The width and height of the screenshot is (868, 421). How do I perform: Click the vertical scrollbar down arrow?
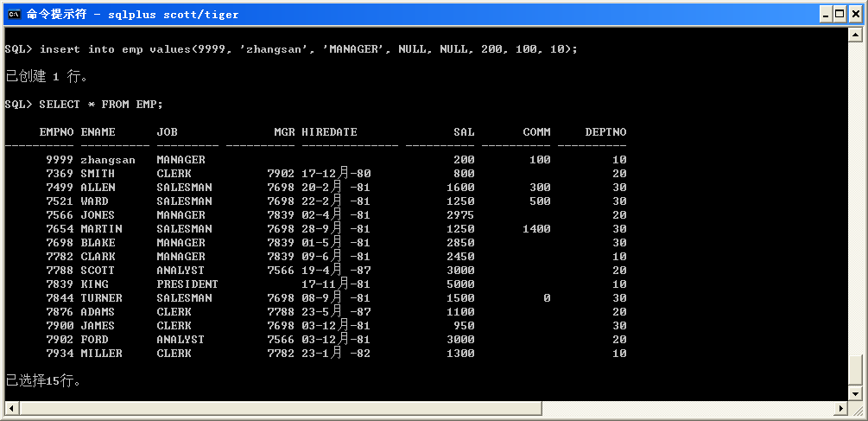[x=855, y=393]
